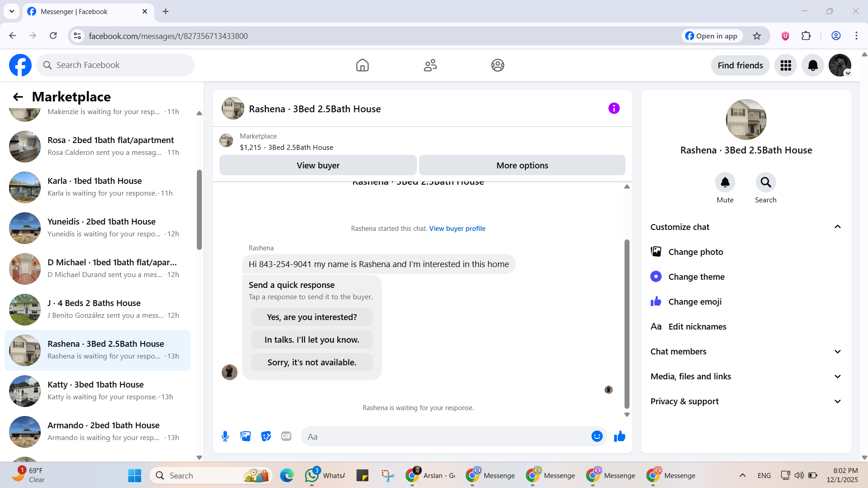This screenshot has height=488, width=868.
Task: Click Open in app button
Action: (x=712, y=36)
